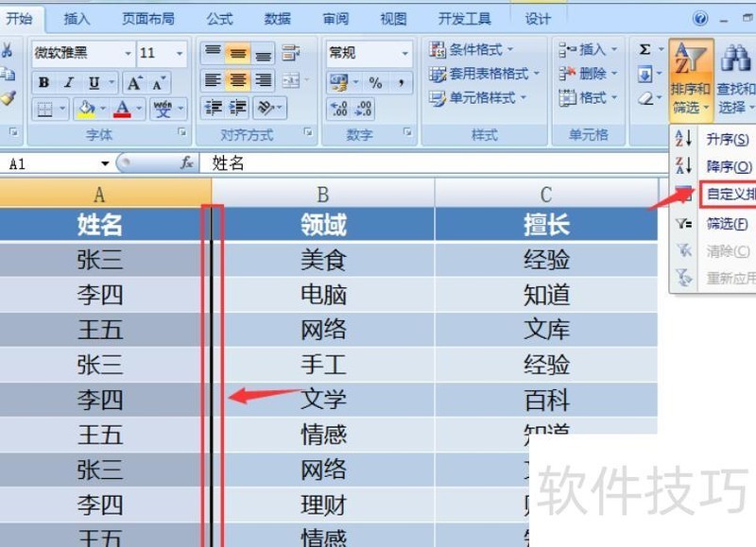Align text right

coord(263,80)
